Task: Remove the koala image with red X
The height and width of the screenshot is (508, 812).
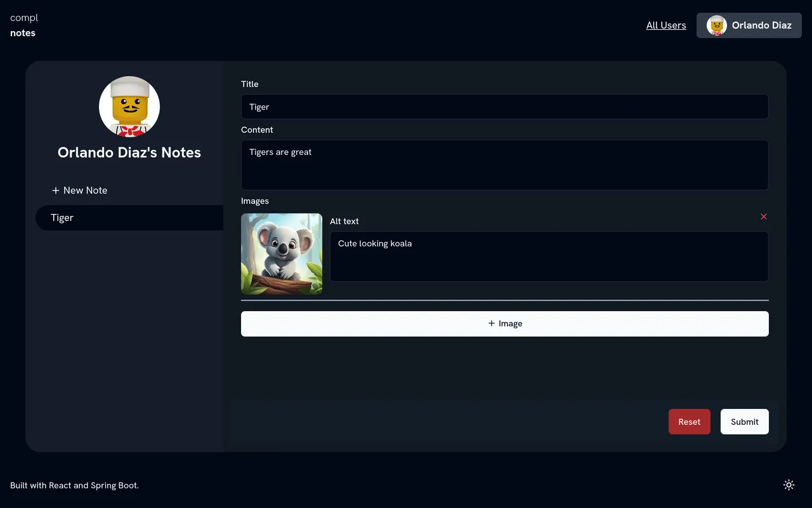Action: 764,217
